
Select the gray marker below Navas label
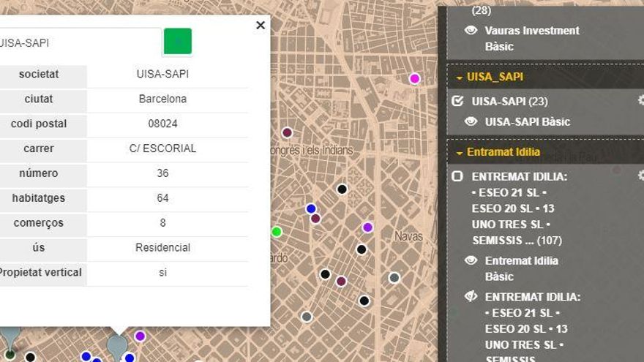[394, 277]
